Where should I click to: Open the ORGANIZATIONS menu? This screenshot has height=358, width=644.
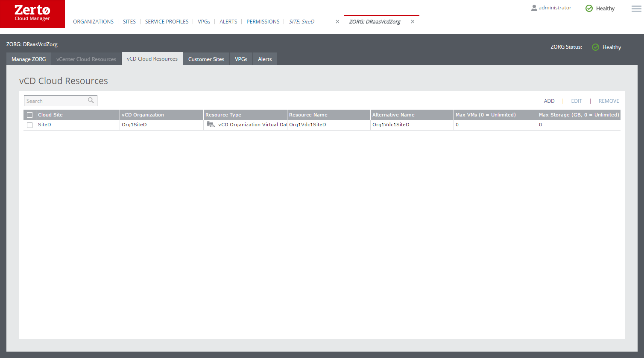tap(93, 22)
